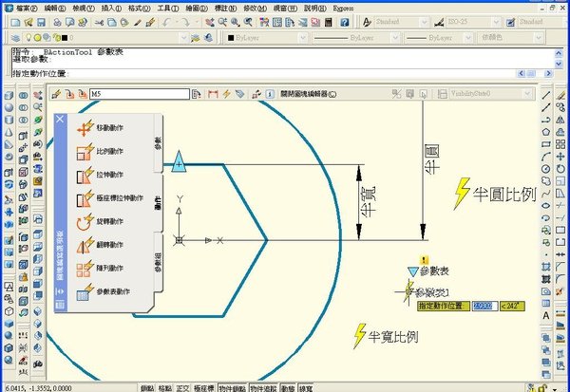Switch to the 參數組 palette tab
The width and height of the screenshot is (570, 392).
pyautogui.click(x=158, y=262)
